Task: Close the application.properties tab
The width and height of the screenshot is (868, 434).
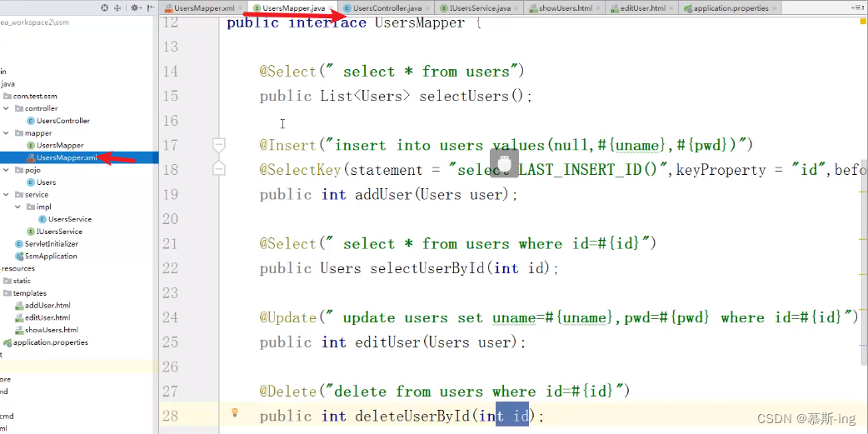Action: [774, 8]
